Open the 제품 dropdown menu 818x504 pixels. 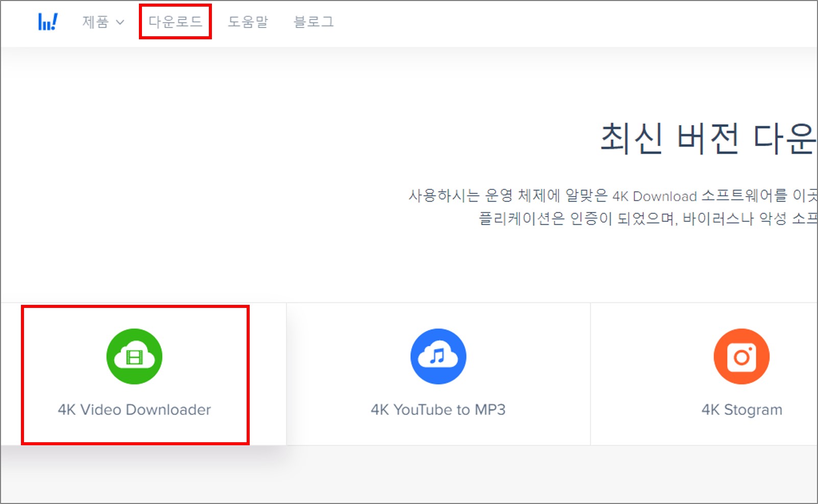click(103, 22)
